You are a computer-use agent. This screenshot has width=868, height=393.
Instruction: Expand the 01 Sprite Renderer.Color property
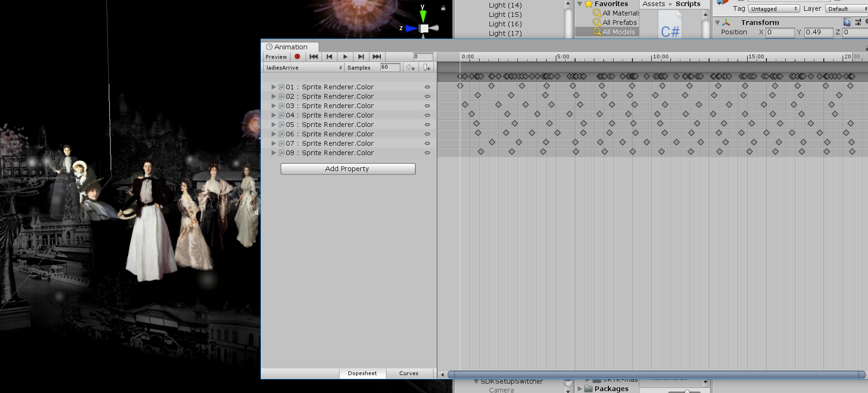point(273,87)
